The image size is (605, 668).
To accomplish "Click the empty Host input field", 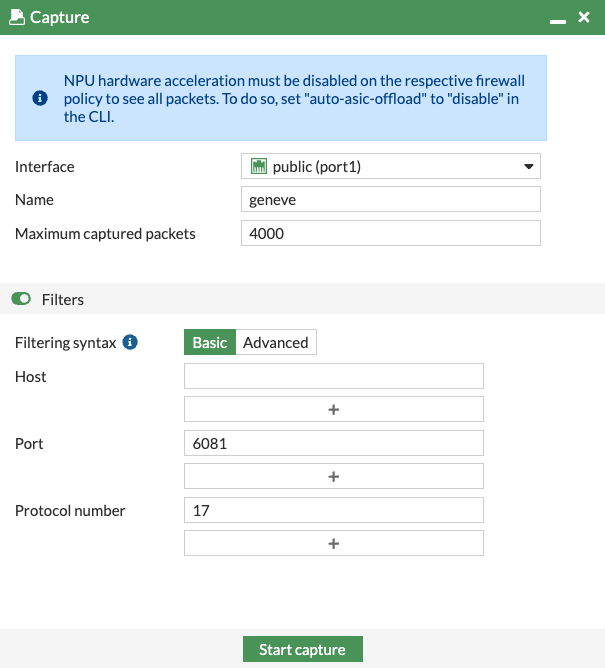I will pos(334,376).
